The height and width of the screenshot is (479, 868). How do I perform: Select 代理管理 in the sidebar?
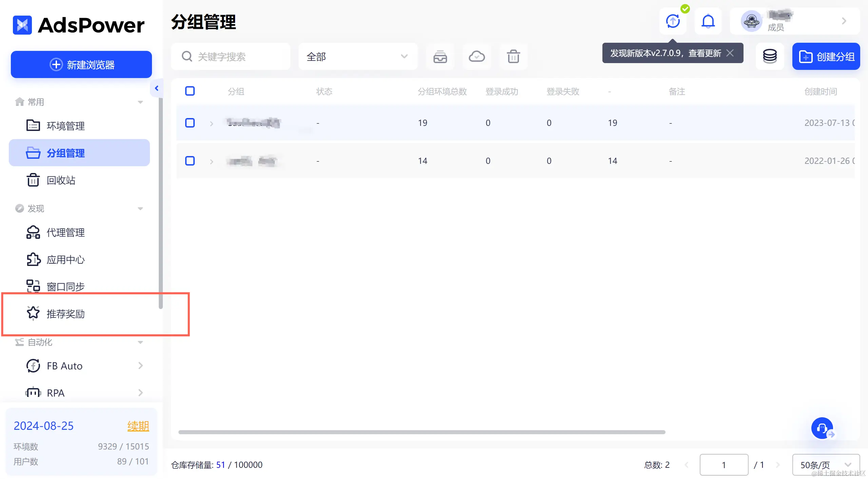[66, 232]
